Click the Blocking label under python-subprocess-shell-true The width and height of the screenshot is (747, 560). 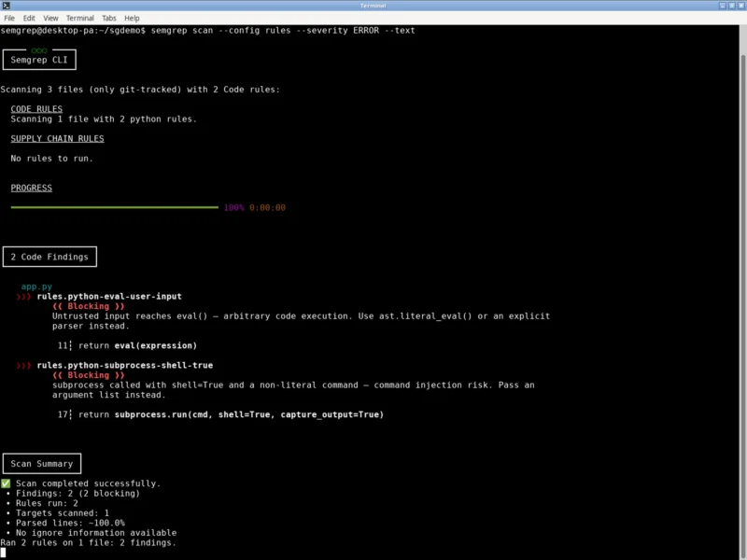click(89, 375)
